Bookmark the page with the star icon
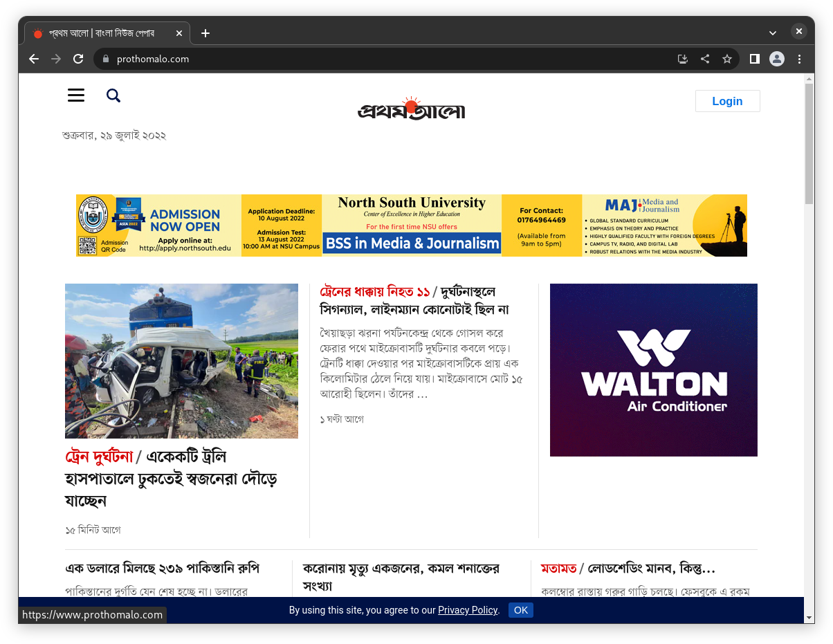833x644 pixels. point(727,59)
